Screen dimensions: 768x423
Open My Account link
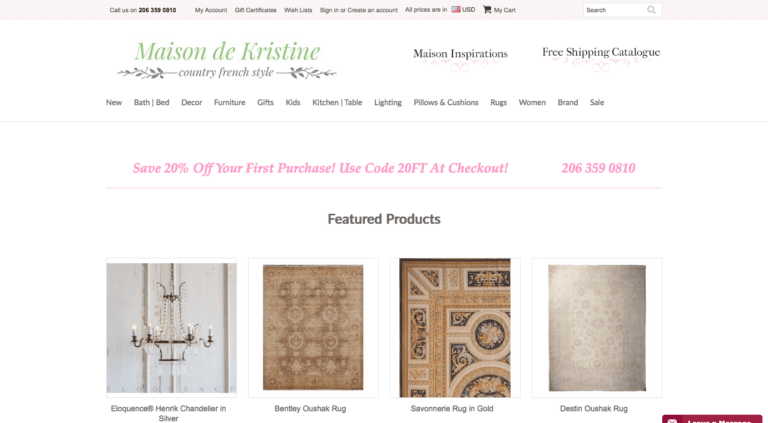pos(211,10)
